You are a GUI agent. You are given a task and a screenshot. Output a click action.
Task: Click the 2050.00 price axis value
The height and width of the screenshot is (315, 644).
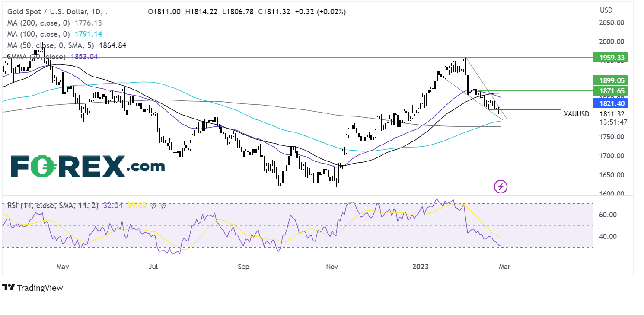(611, 22)
